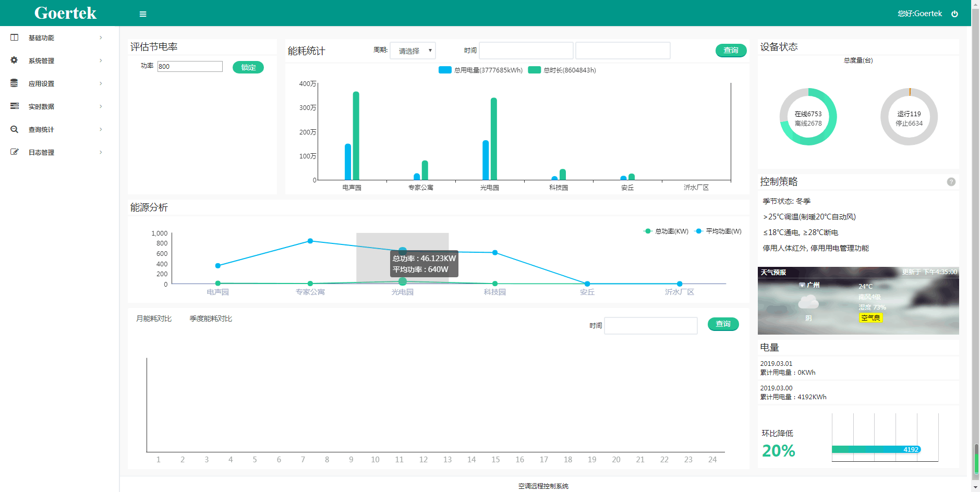
Task: Click the 系统管理 gear icon
Action: 14,60
